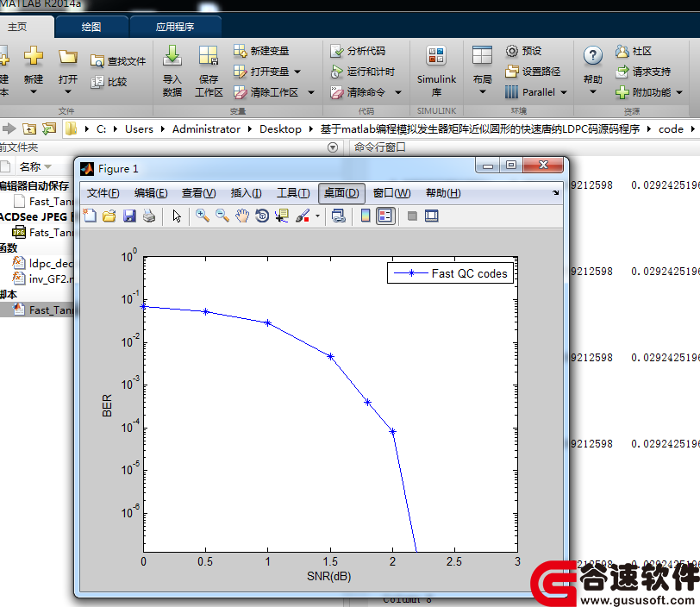Click 查找文件 in the file section
Image resolution: width=700 pixels, height=607 pixels.
pos(118,61)
